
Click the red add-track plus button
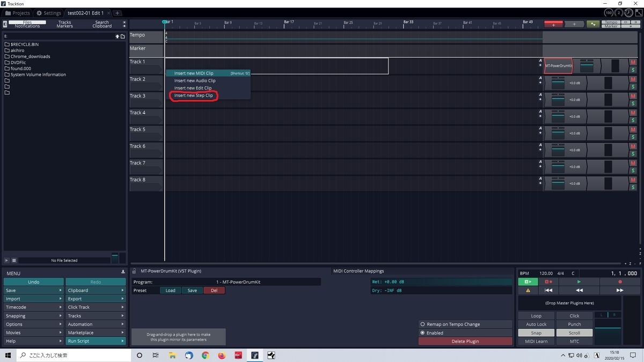(553, 24)
